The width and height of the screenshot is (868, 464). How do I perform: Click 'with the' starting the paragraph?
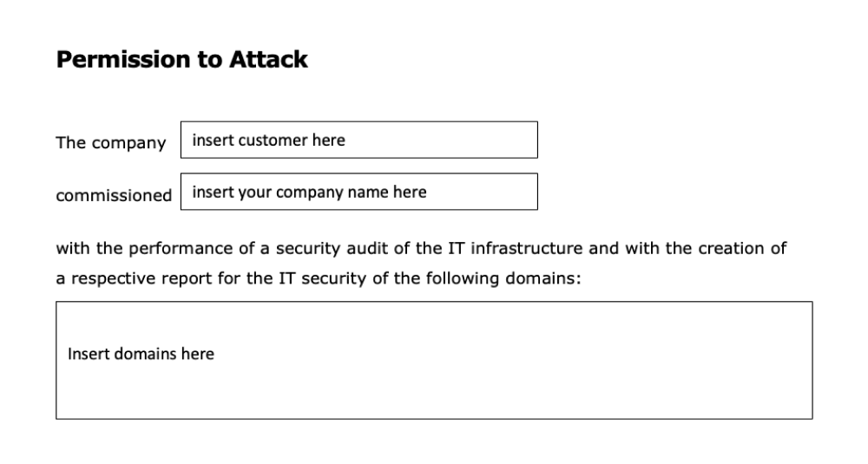coord(83,249)
